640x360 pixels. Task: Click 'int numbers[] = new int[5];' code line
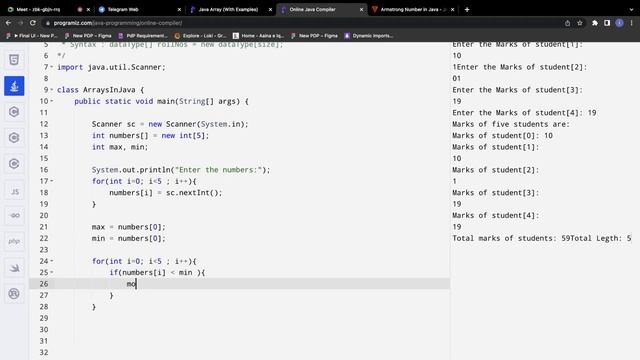click(x=150, y=136)
